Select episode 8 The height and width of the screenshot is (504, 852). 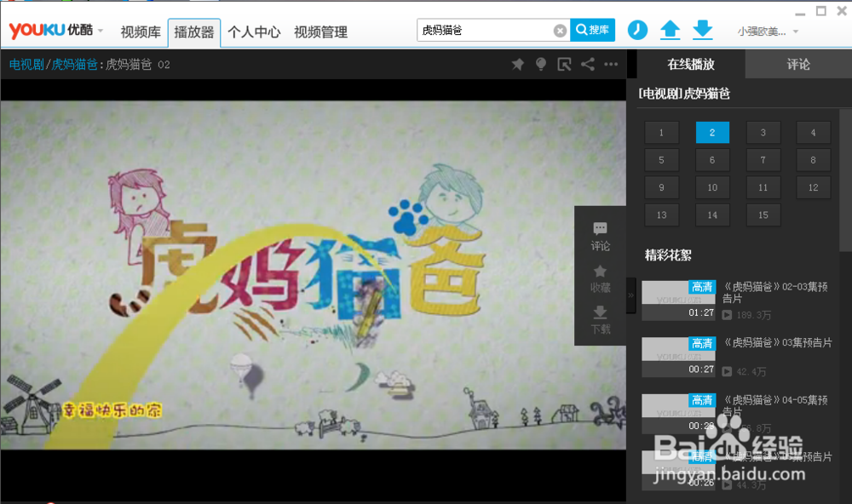click(813, 160)
